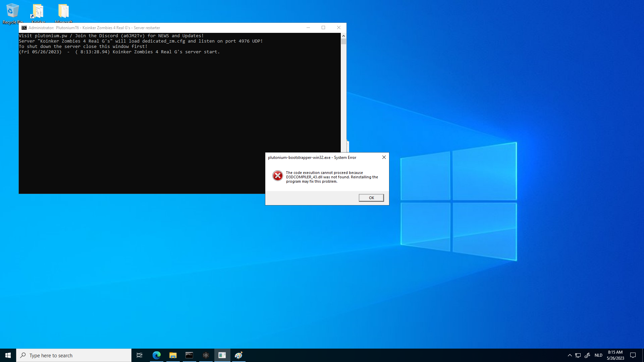This screenshot has width=644, height=362.
Task: Click console line 'Visit plutonium.pw / Join the Discord'
Action: tap(111, 36)
